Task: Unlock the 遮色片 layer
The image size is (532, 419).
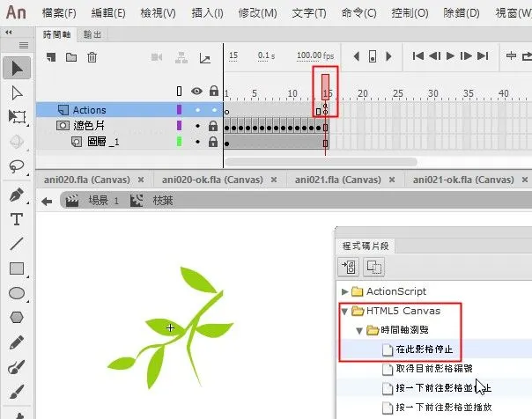Action: point(213,126)
